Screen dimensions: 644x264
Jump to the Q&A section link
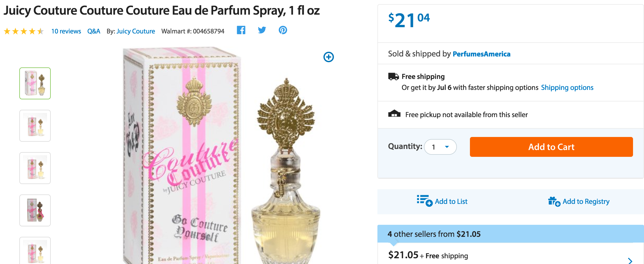pos(94,31)
